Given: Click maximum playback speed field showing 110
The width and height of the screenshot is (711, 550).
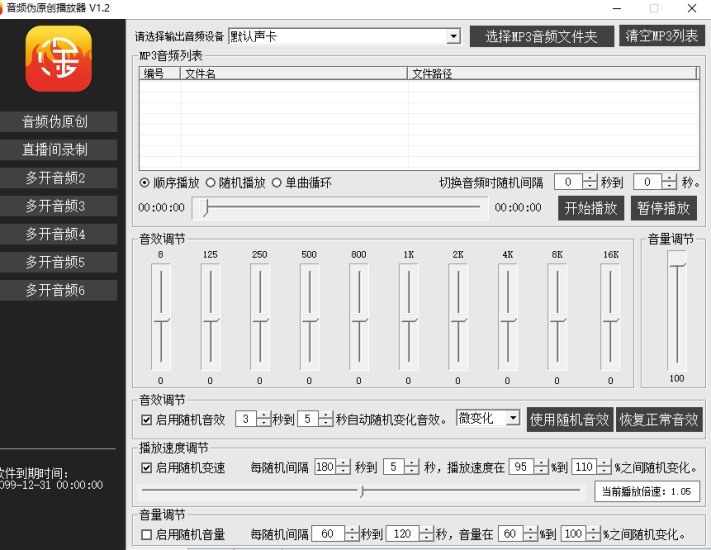Looking at the screenshot, I should [584, 467].
